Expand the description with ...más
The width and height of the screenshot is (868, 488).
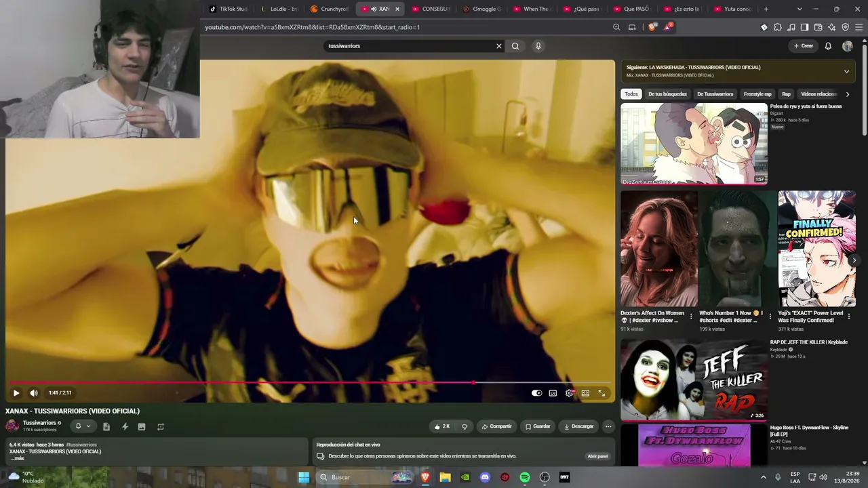(x=18, y=459)
